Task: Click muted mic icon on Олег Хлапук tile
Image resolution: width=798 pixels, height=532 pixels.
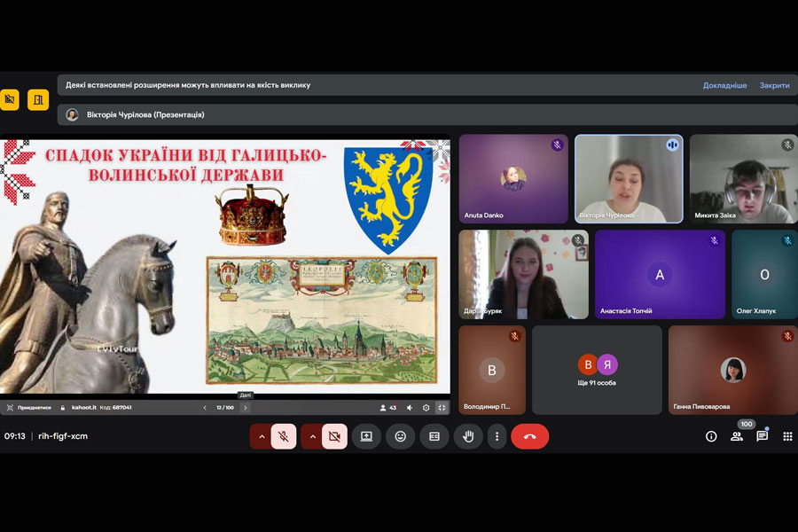Action: (787, 240)
